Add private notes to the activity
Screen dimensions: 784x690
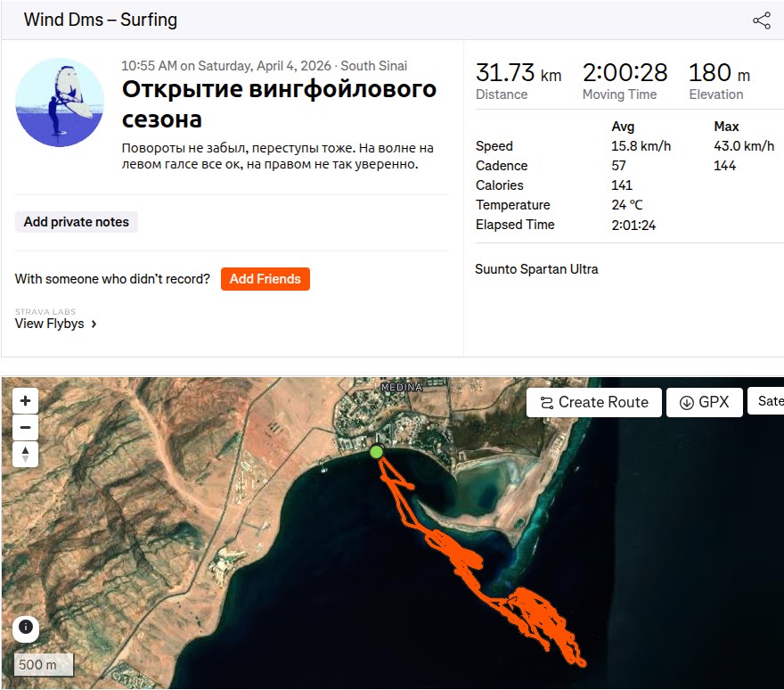click(x=77, y=222)
